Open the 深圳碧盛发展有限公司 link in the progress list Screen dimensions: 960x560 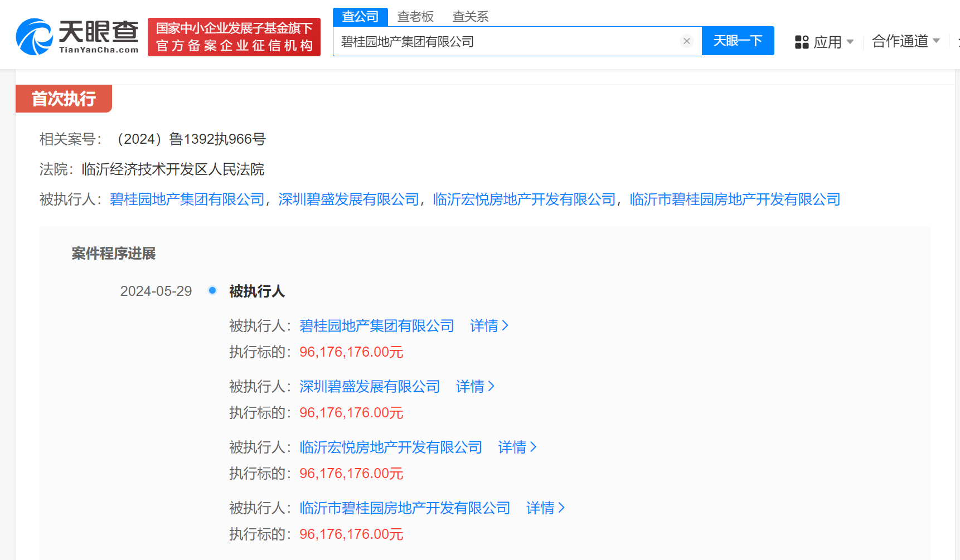[x=370, y=387]
